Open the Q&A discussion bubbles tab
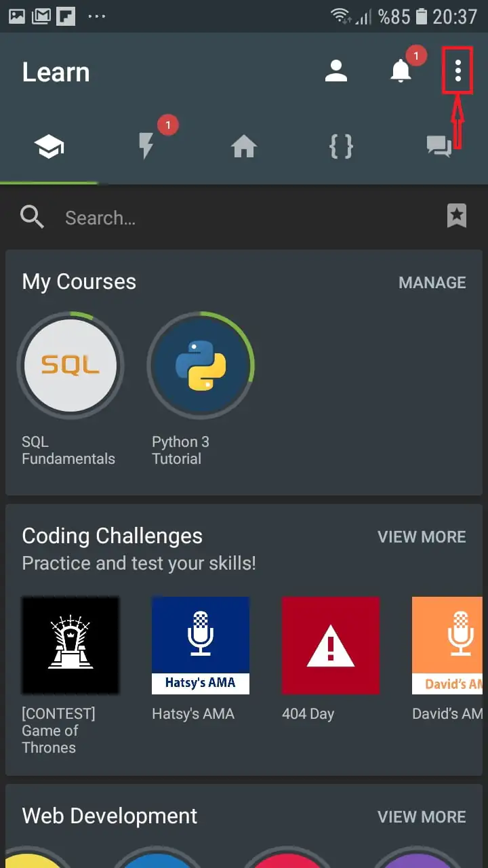 [x=439, y=146]
